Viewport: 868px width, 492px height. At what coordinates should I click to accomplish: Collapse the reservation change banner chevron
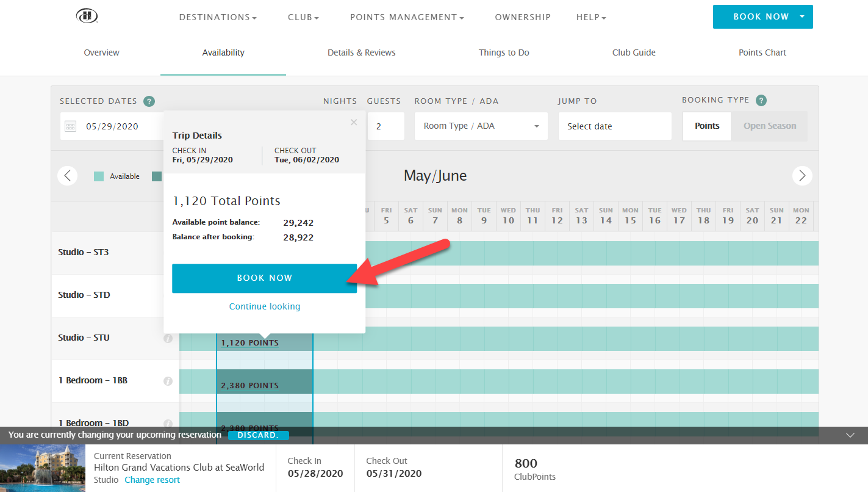point(851,435)
